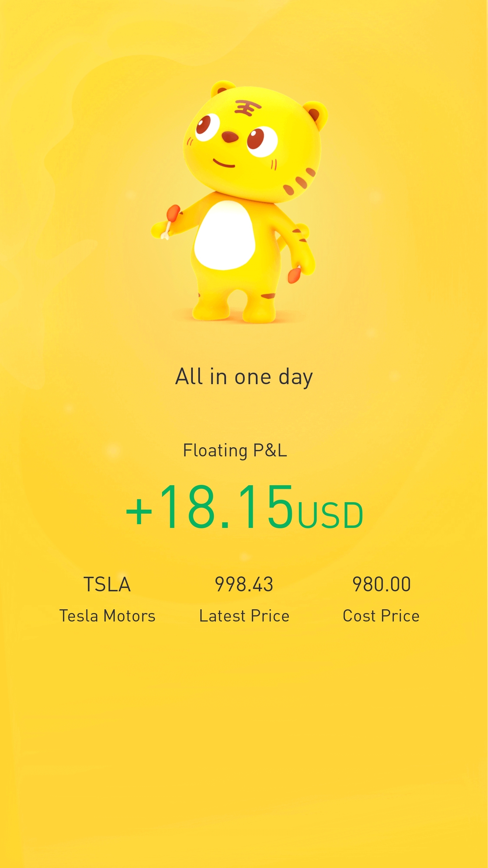This screenshot has height=868, width=488.
Task: Click the Cost Price label
Action: point(381,616)
